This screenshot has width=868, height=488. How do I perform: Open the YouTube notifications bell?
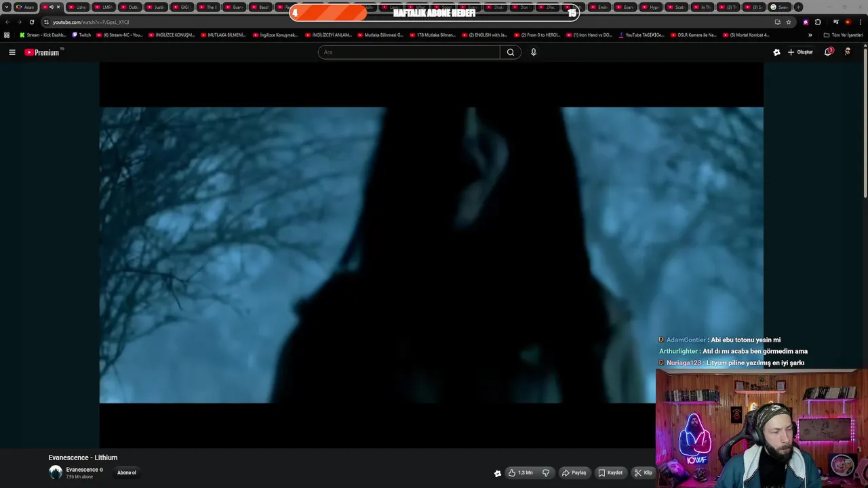pyautogui.click(x=828, y=52)
